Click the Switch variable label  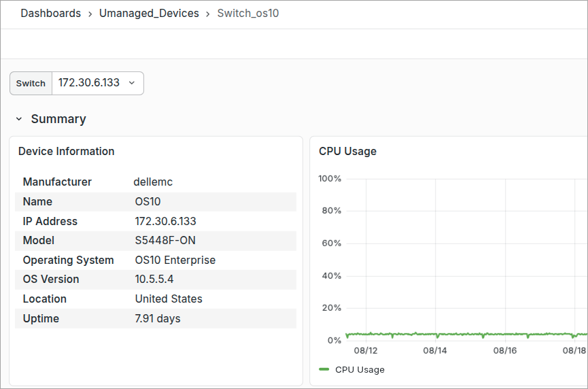[x=31, y=83]
